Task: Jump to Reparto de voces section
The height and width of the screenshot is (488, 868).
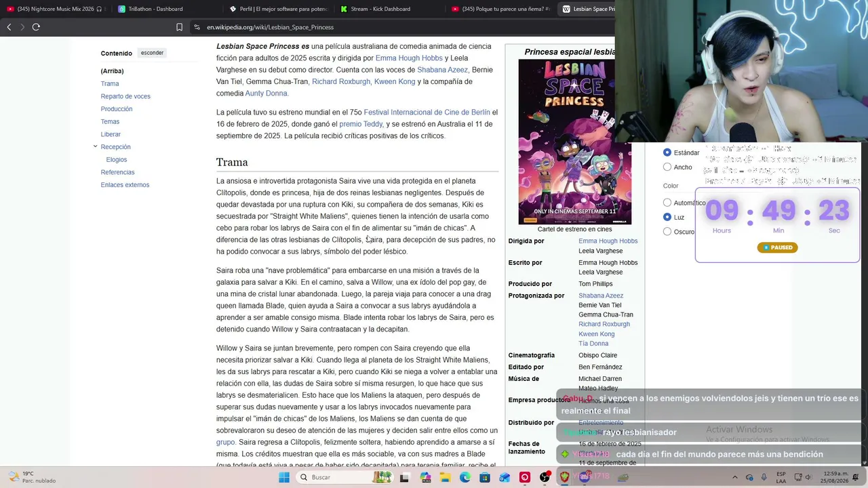Action: click(125, 96)
